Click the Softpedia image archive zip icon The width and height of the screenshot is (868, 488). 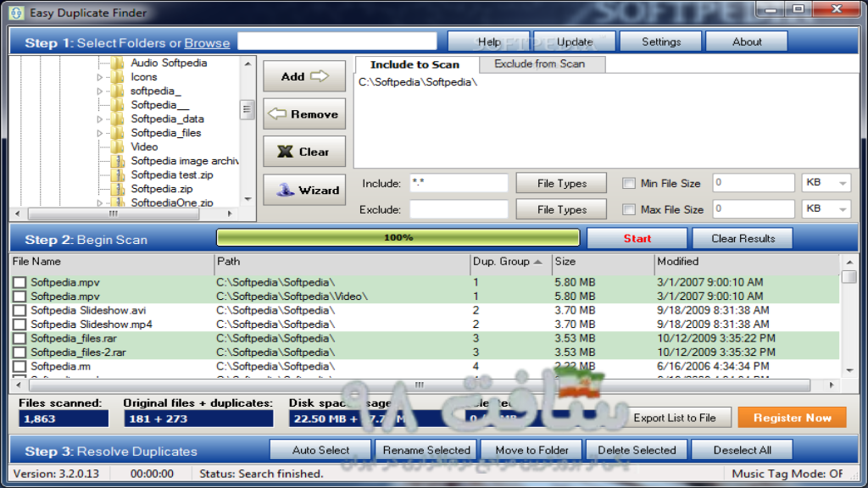pyautogui.click(x=117, y=161)
